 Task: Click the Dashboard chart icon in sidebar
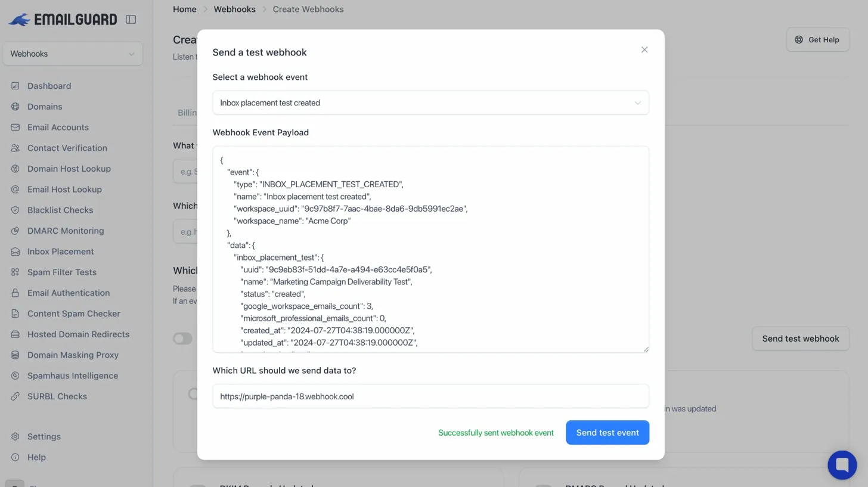(15, 86)
